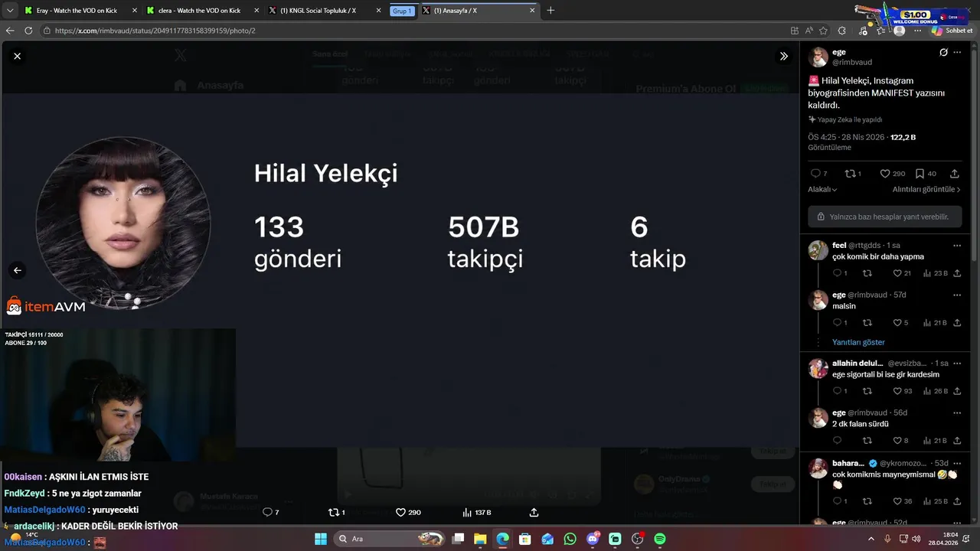Click reply icon under the photo
Screen dimensions: 980x551
tap(267, 512)
